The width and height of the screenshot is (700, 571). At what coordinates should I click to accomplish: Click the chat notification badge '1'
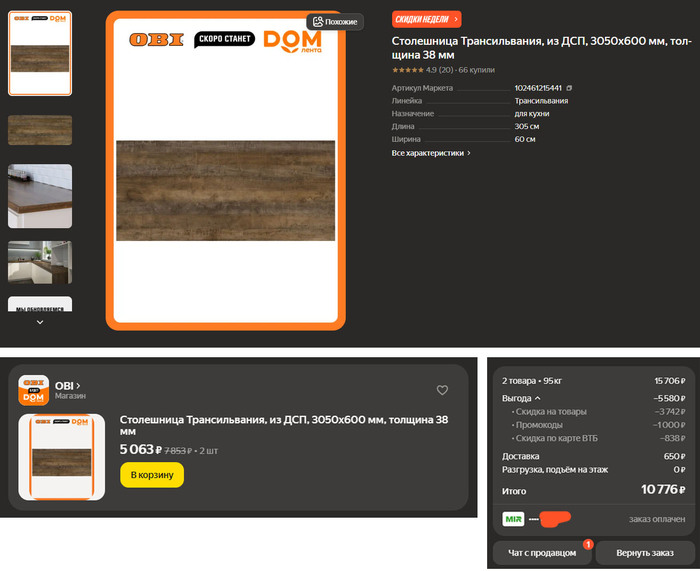[x=588, y=544]
